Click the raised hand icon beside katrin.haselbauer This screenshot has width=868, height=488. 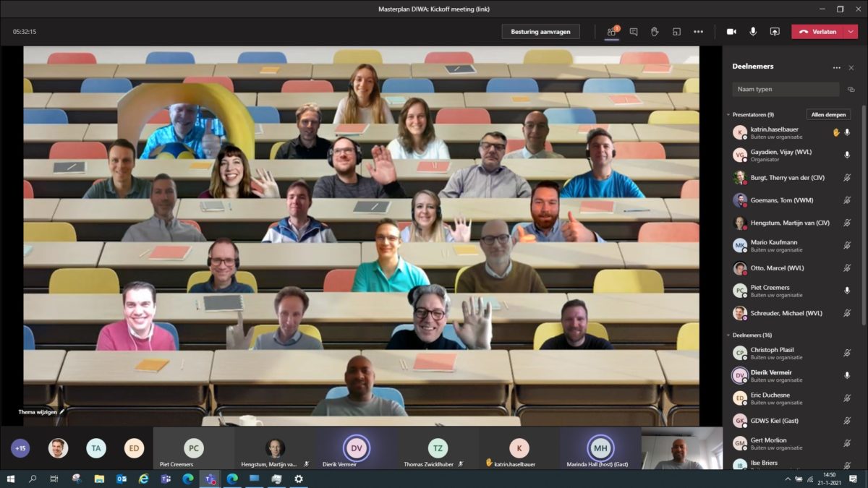836,132
